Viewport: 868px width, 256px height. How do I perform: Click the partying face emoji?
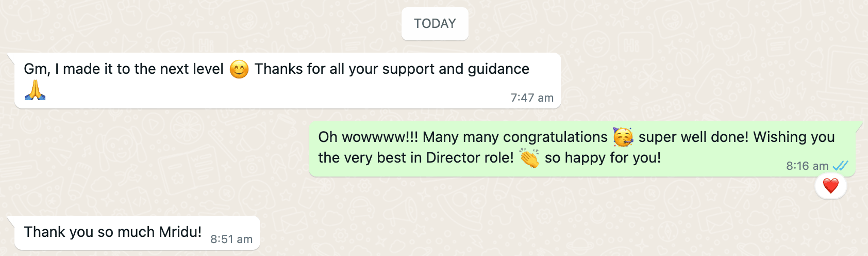[623, 137]
